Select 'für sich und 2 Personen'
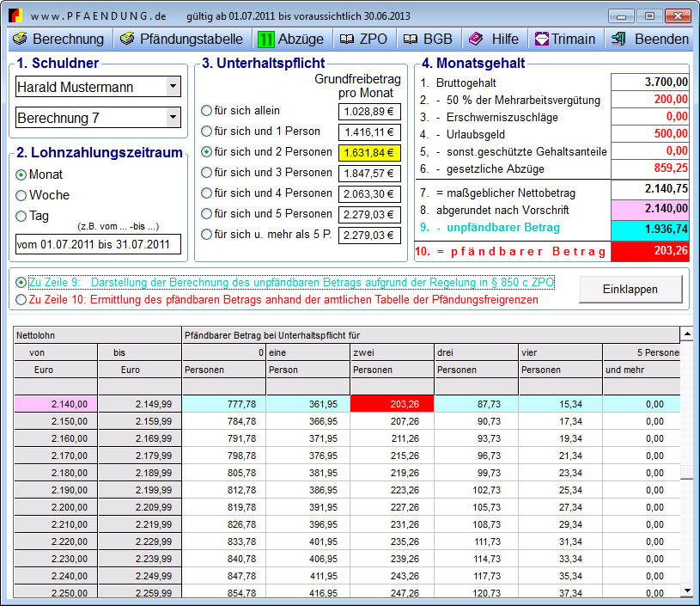700x606 pixels. pos(206,152)
